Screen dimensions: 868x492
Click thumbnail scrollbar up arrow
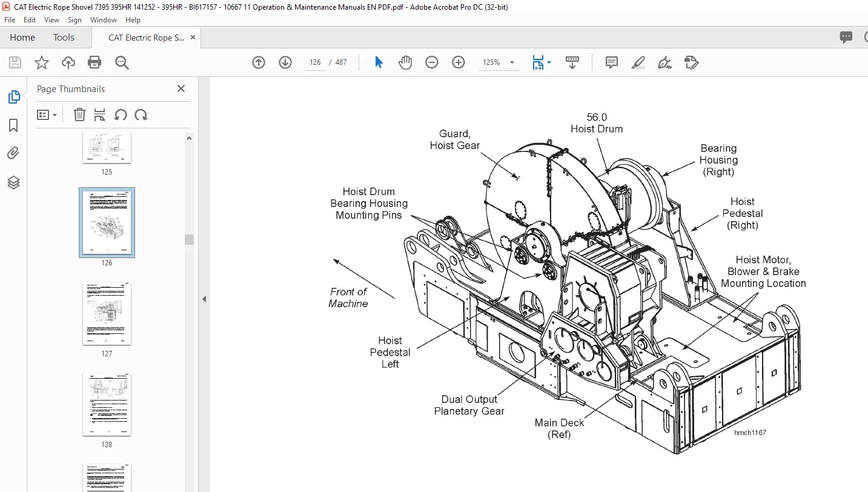(190, 138)
